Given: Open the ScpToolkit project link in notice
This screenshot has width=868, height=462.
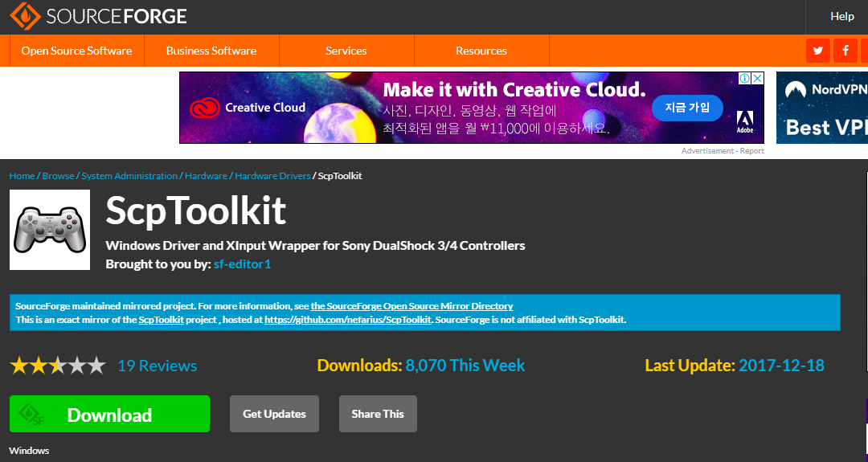Looking at the screenshot, I should pyautogui.click(x=161, y=320).
